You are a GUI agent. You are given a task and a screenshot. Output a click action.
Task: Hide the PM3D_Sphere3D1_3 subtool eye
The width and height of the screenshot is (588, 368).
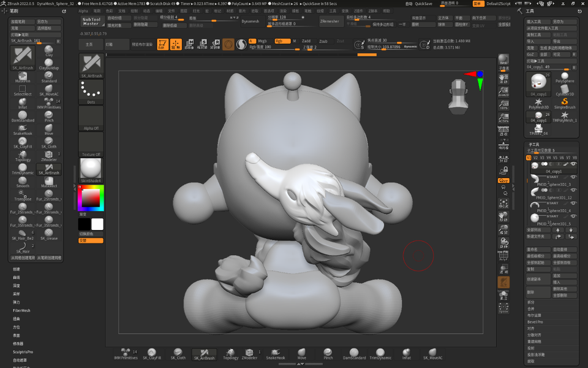pos(573,177)
